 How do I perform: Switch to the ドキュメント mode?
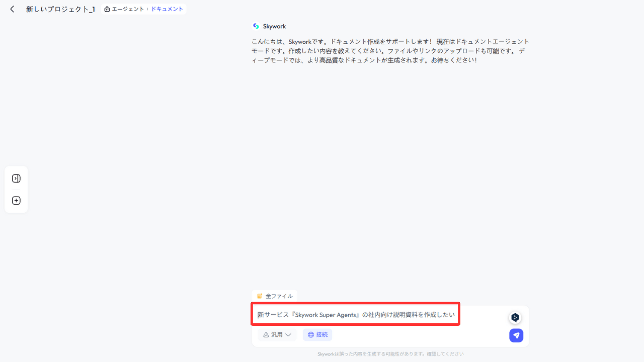(x=167, y=9)
